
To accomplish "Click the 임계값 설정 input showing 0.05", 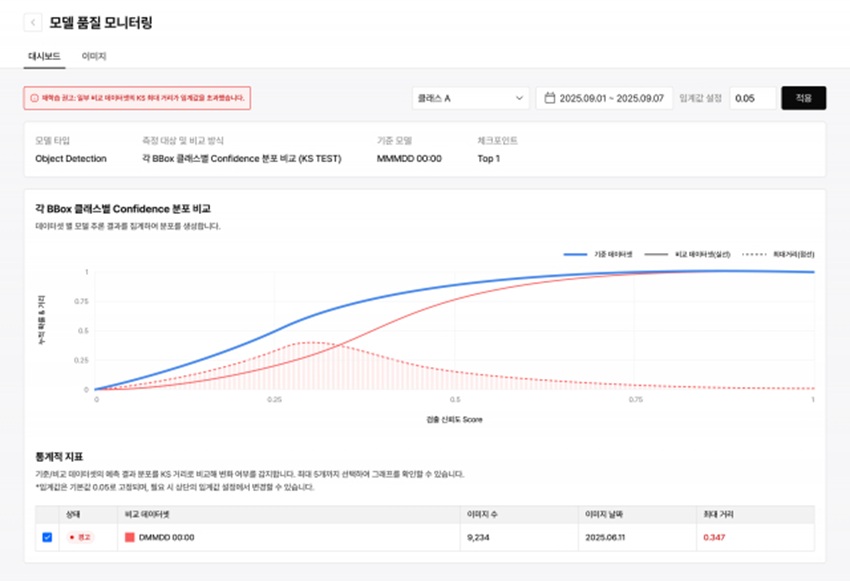I will pos(752,98).
